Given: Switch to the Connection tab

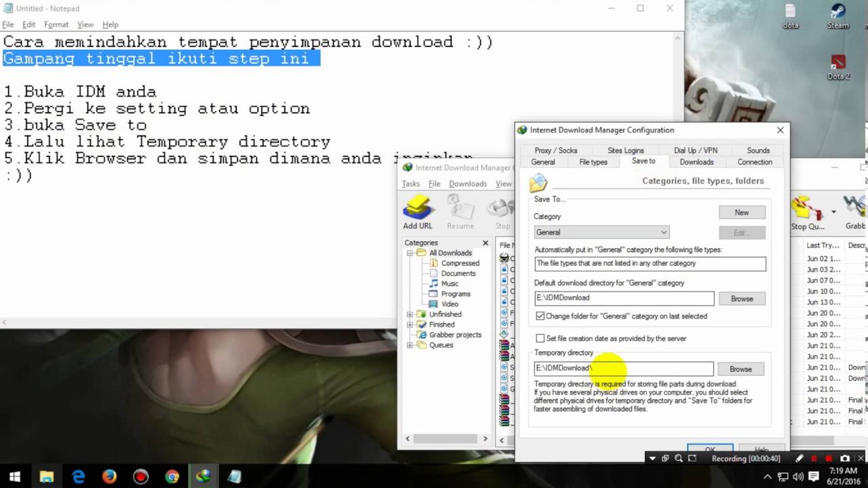Looking at the screenshot, I should 755,162.
